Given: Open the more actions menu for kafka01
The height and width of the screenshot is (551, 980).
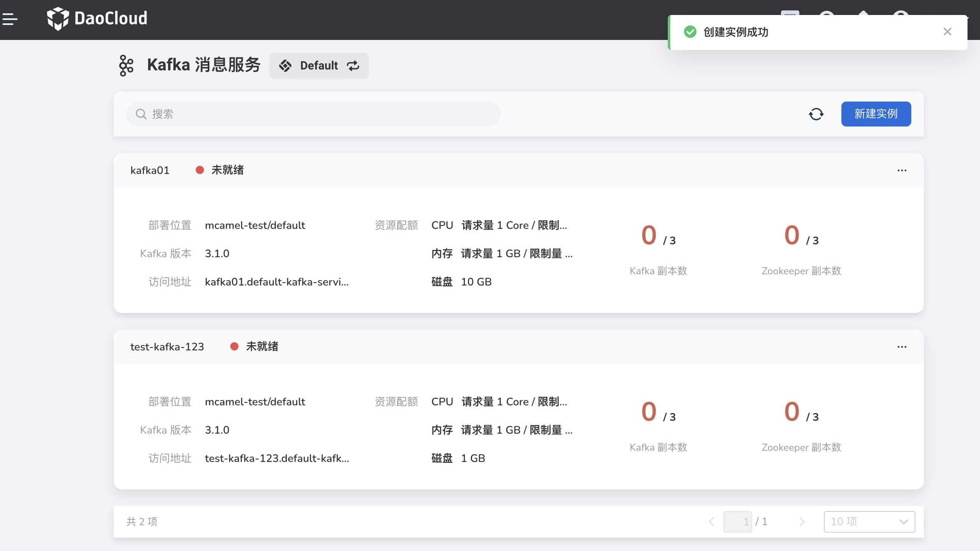Looking at the screenshot, I should pos(902,170).
